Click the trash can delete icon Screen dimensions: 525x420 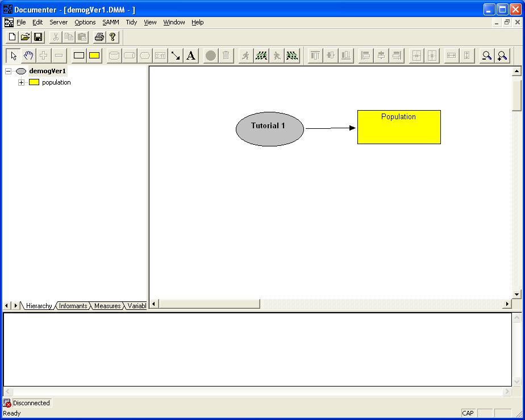tap(226, 56)
